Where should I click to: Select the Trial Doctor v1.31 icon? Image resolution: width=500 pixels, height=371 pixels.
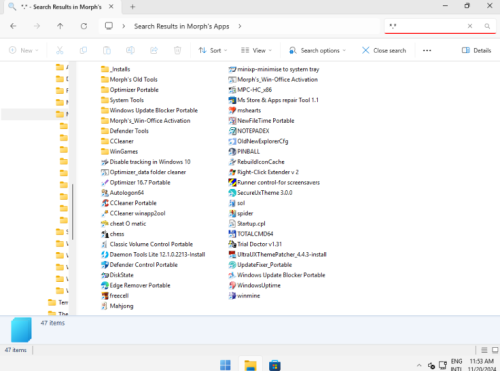pyautogui.click(x=232, y=244)
